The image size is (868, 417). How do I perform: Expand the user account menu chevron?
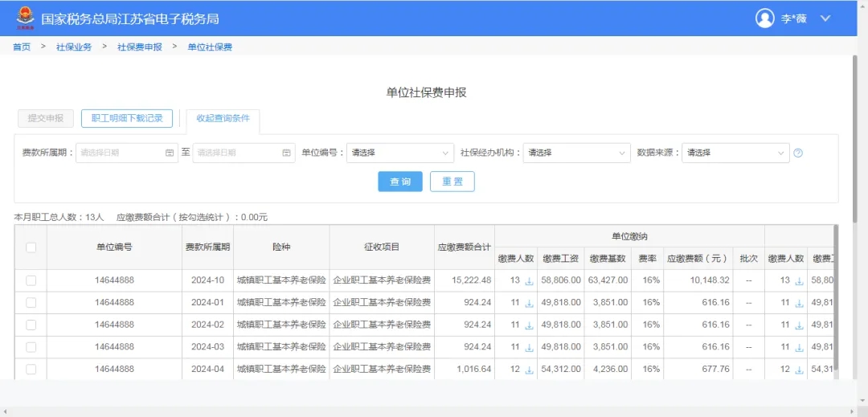825,18
